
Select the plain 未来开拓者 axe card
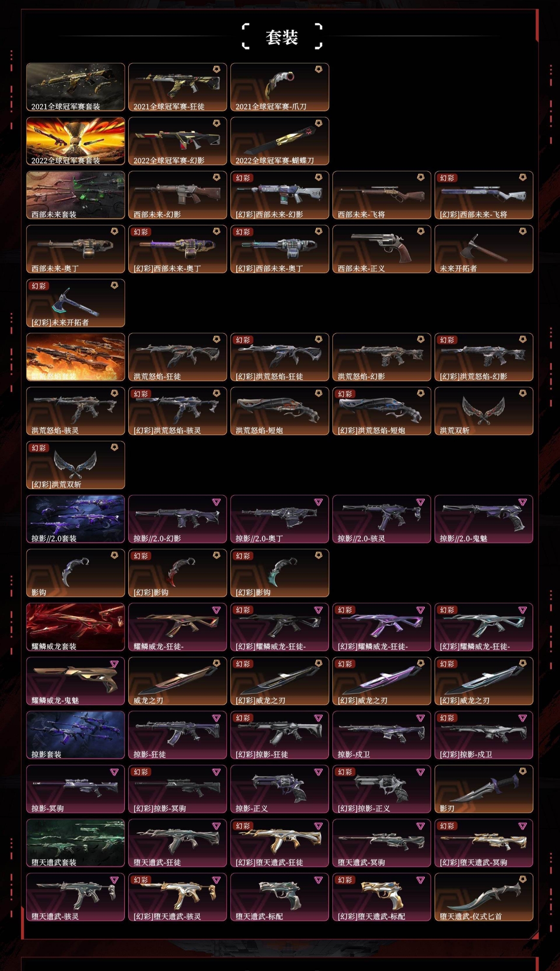point(484,249)
